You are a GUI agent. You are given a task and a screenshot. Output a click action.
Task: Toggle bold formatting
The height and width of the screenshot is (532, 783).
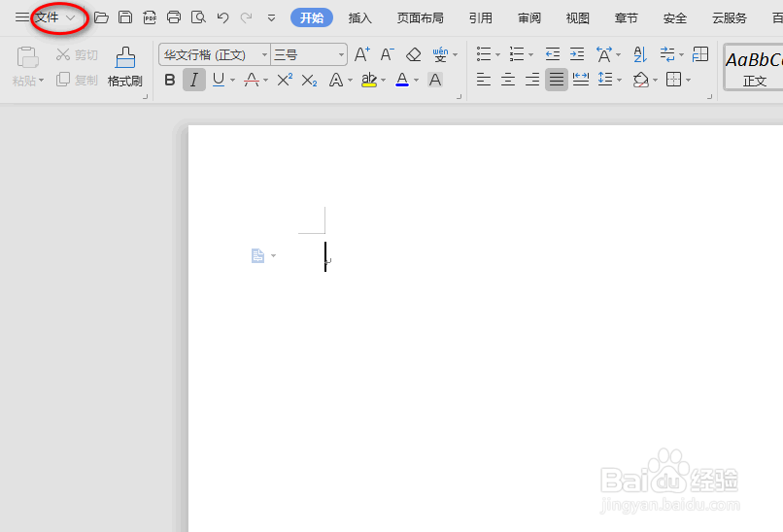(x=170, y=80)
